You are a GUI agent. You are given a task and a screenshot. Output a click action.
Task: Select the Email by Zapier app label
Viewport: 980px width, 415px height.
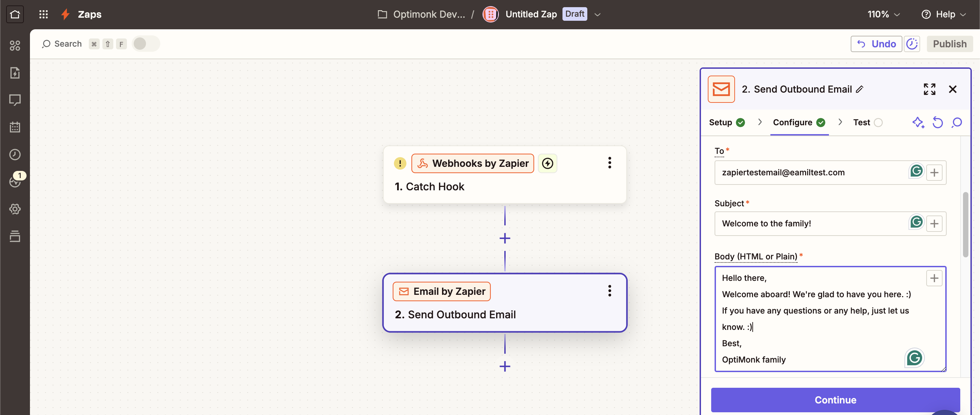tap(442, 291)
